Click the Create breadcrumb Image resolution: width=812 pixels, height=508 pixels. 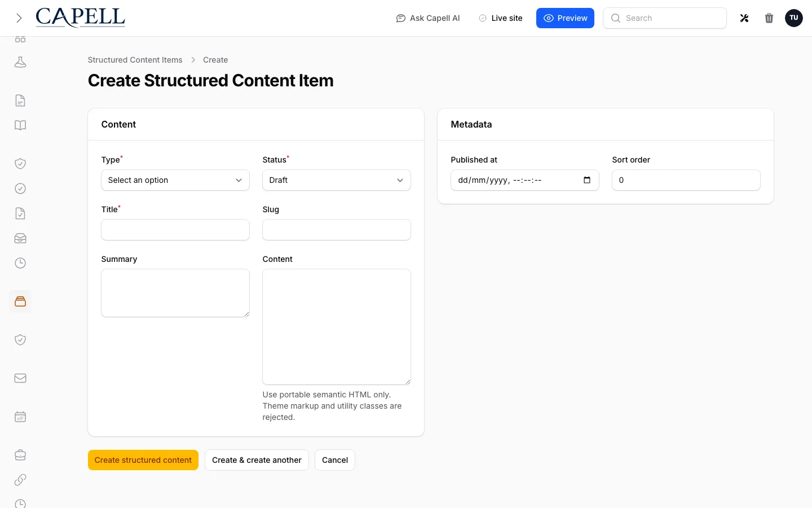point(215,60)
